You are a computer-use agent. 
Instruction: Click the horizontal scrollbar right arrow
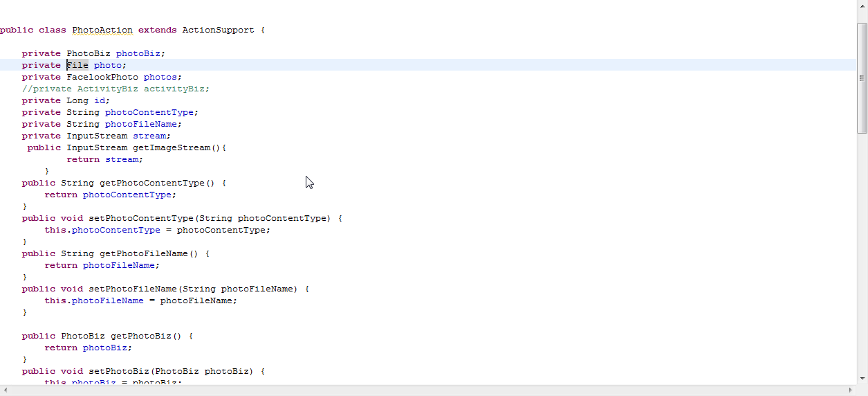pyautogui.click(x=850, y=390)
